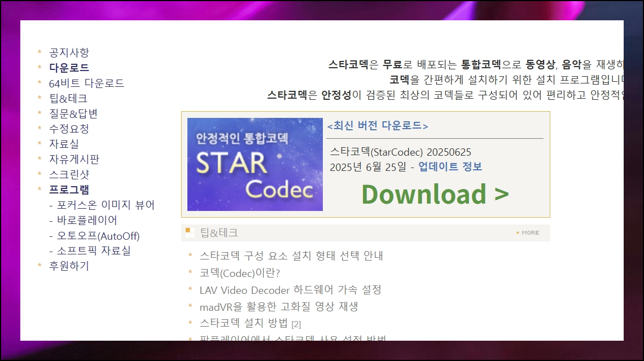
Task: Open the 64비트 다운로드 link
Action: coord(86,83)
